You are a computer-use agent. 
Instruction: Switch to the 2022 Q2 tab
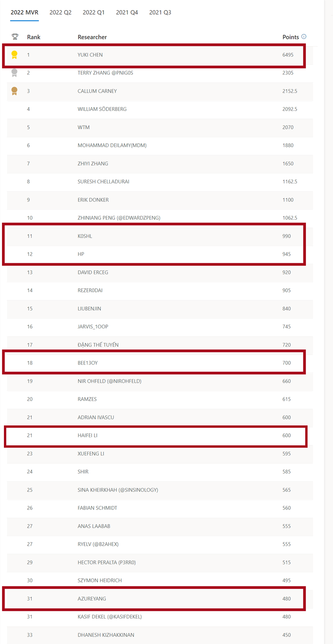(x=60, y=13)
